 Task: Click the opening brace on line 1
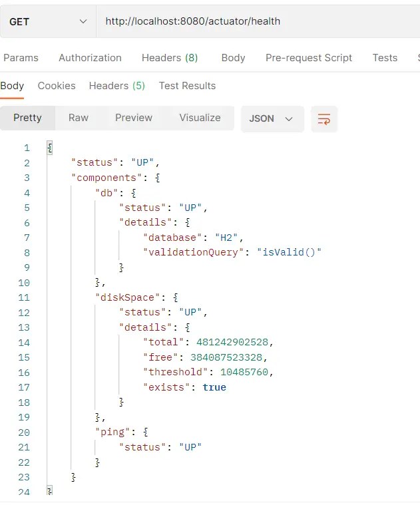pos(49,148)
